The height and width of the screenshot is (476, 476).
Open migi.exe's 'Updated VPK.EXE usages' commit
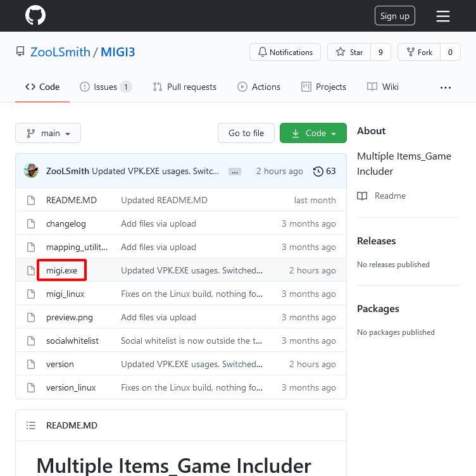(192, 270)
